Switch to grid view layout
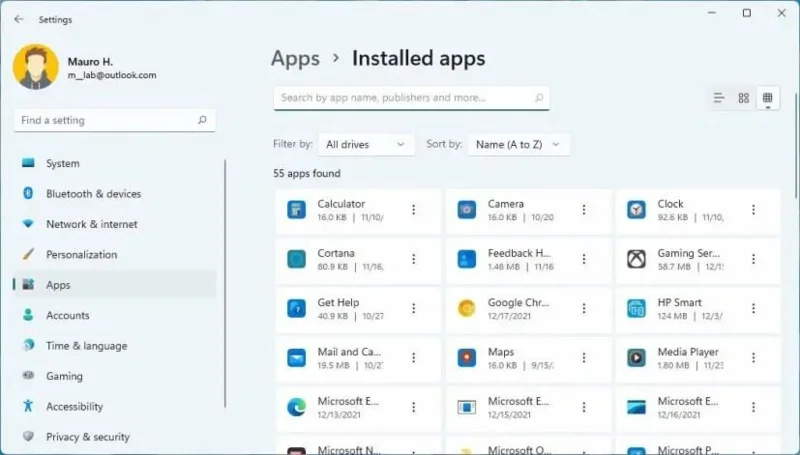 tap(743, 98)
